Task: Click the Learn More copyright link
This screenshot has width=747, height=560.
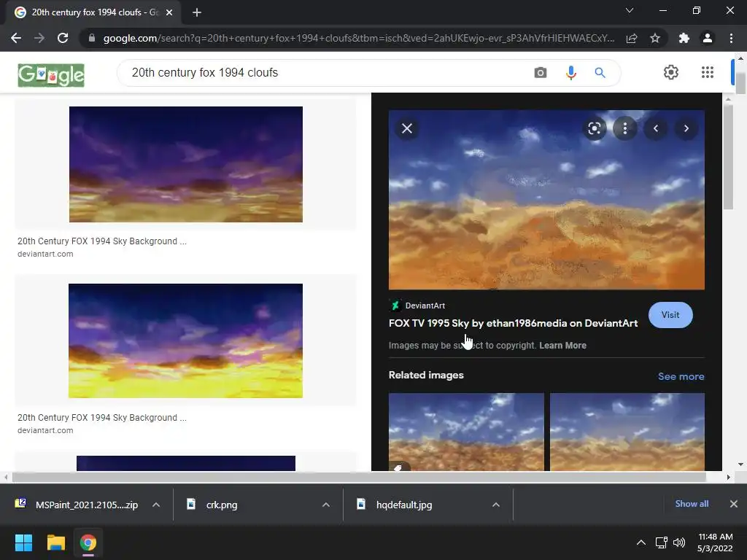Action: pos(562,345)
